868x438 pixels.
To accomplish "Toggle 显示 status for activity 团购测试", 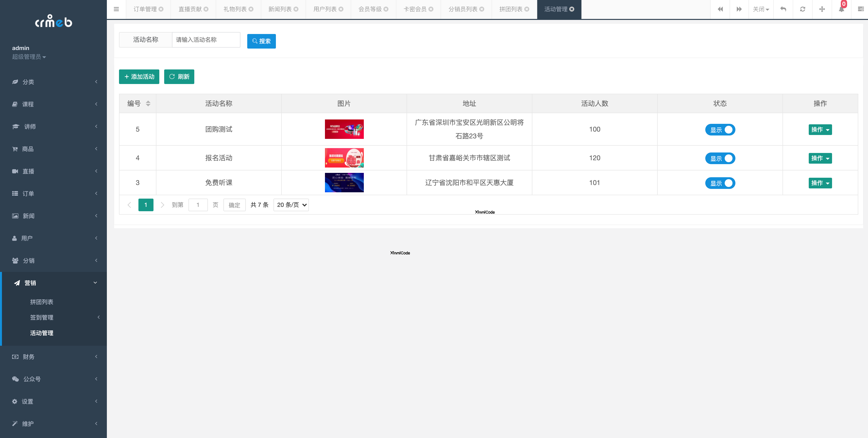I will click(x=720, y=129).
